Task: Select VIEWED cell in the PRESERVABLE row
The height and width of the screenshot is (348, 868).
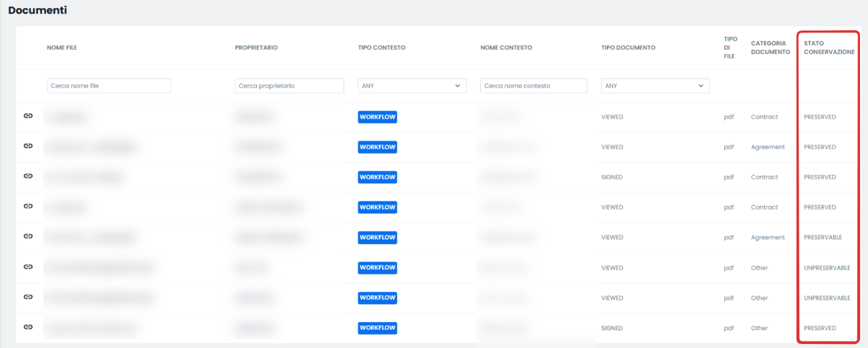Action: (612, 237)
